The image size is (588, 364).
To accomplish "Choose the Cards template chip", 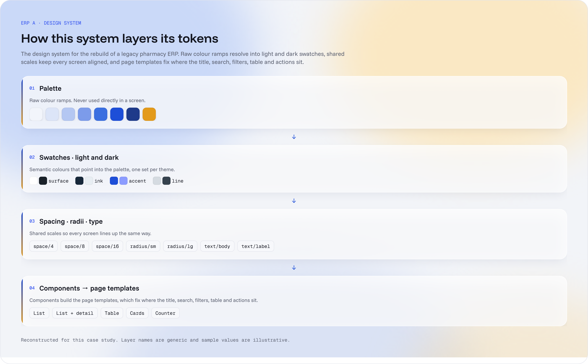I will (137, 313).
